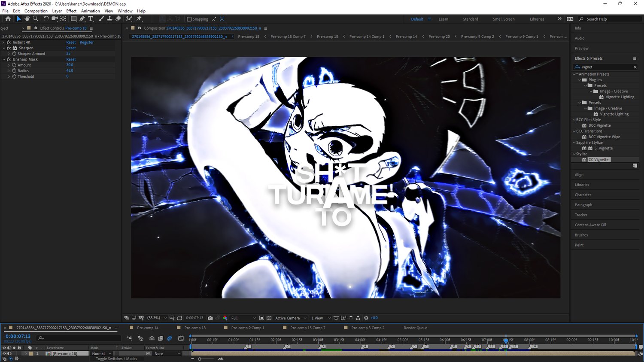Click the Adjust Exposure value +0.0

pyautogui.click(x=374, y=318)
